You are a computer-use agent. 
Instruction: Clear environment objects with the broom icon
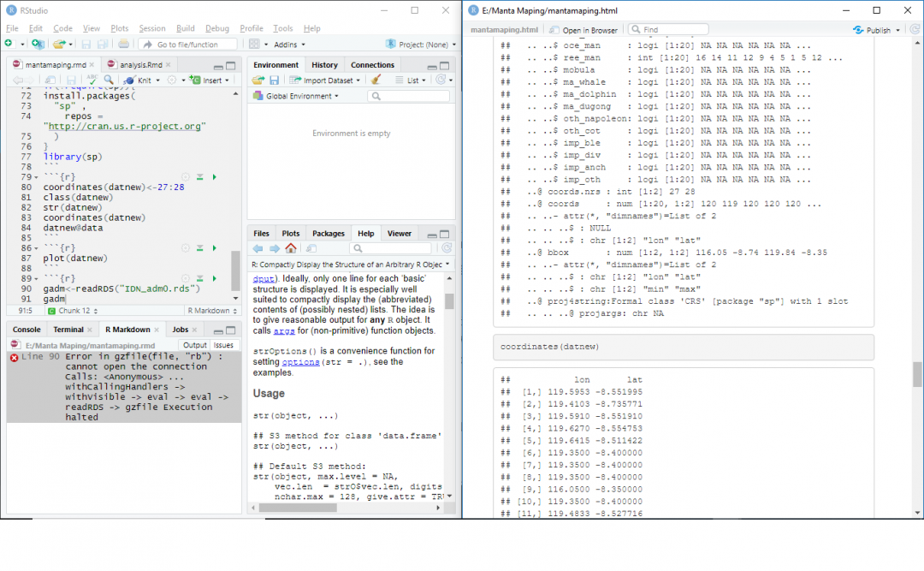(x=376, y=80)
